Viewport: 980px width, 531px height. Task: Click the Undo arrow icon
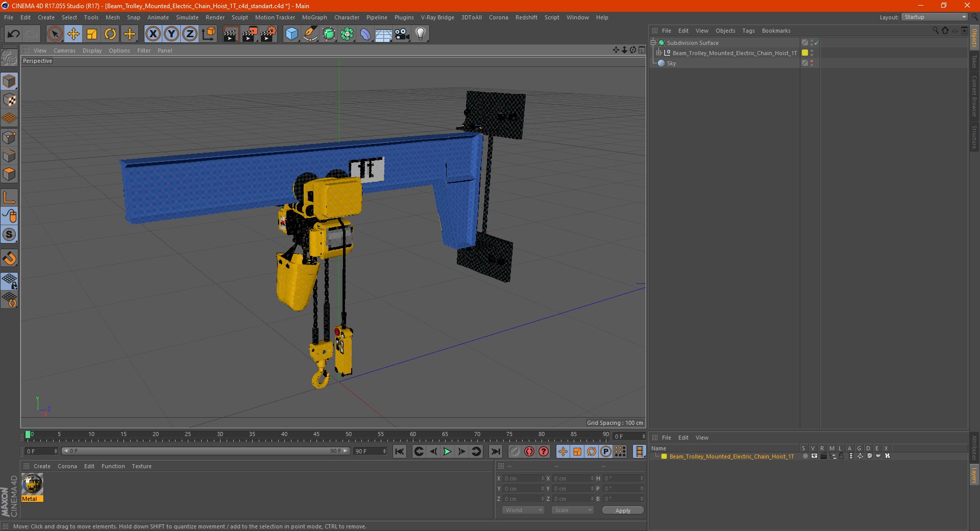tap(13, 34)
